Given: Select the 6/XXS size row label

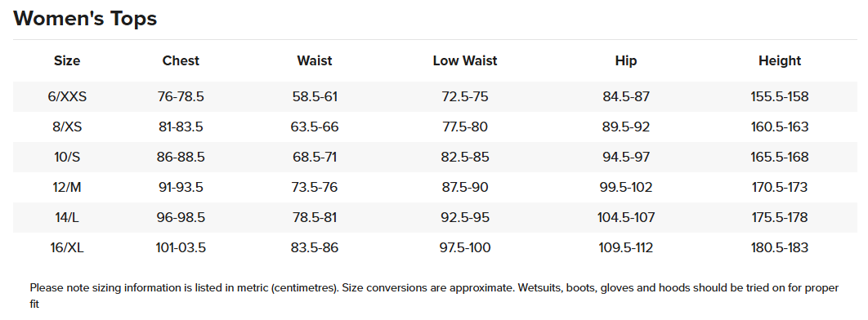Looking at the screenshot, I should pyautogui.click(x=67, y=96).
